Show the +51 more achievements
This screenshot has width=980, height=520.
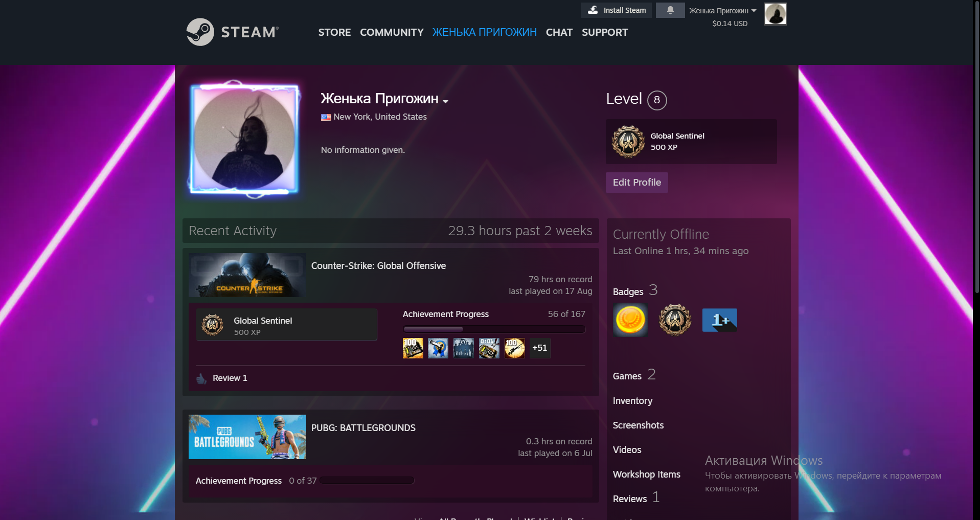point(540,348)
